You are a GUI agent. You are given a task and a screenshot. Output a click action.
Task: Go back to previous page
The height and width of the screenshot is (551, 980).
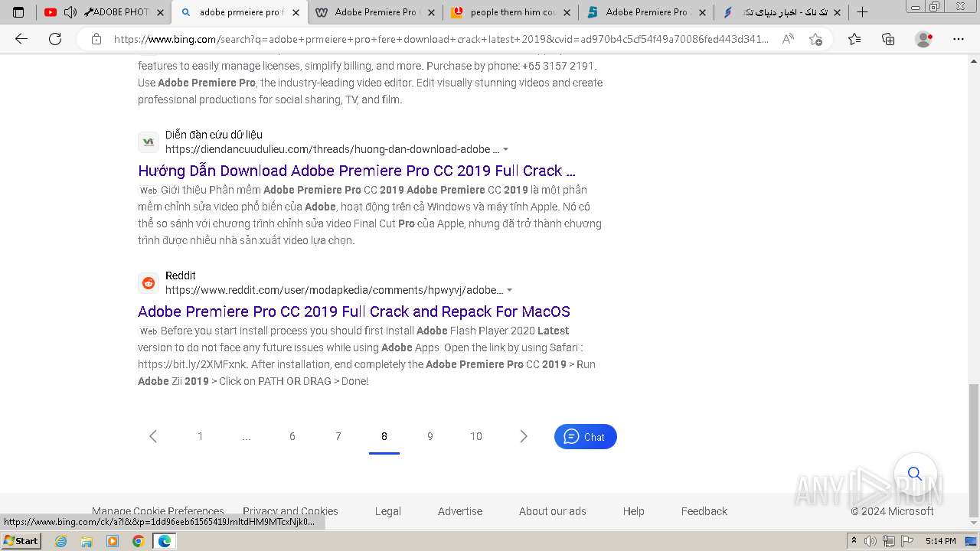[21, 39]
